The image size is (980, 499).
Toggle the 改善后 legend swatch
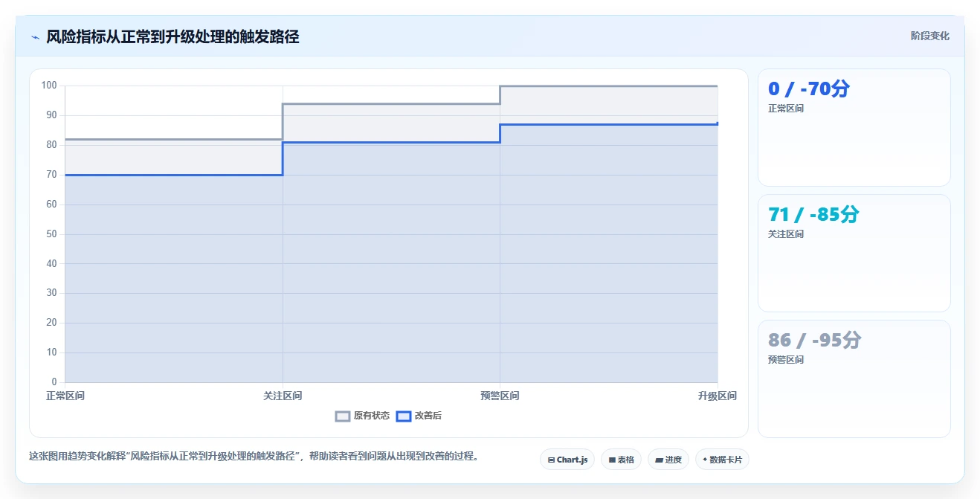point(403,416)
